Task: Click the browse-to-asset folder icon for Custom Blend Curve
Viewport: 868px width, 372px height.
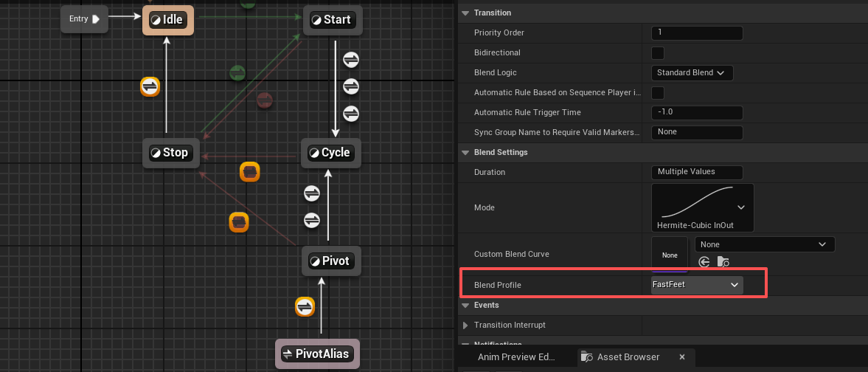Action: click(x=723, y=262)
